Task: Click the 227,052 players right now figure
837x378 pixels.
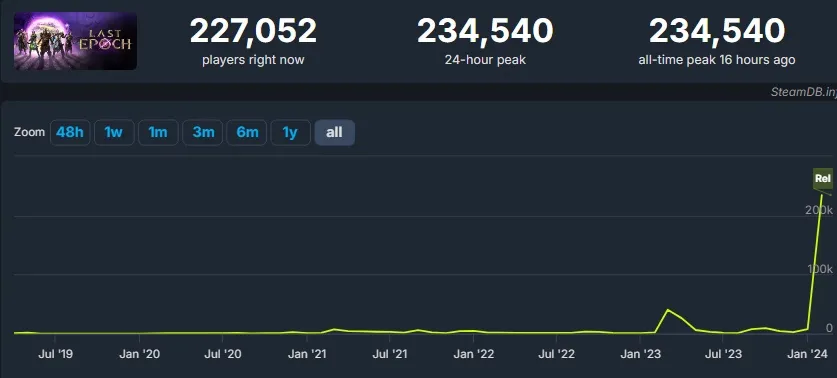Action: (x=253, y=31)
